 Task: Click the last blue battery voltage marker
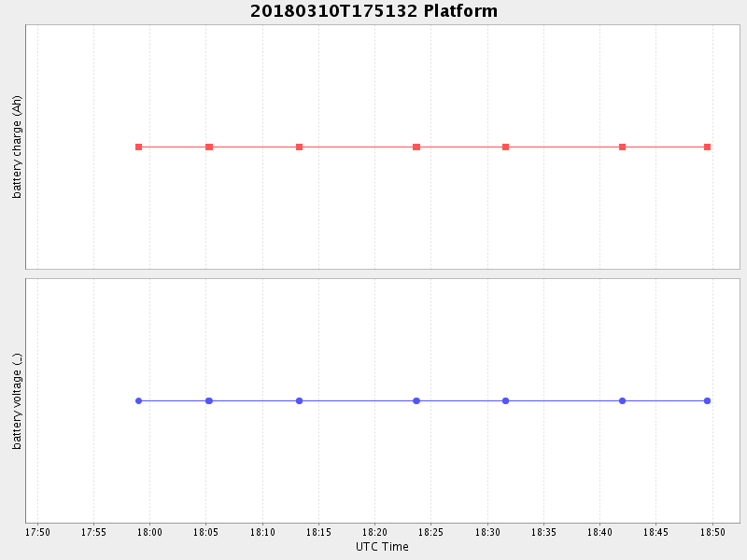pyautogui.click(x=707, y=401)
